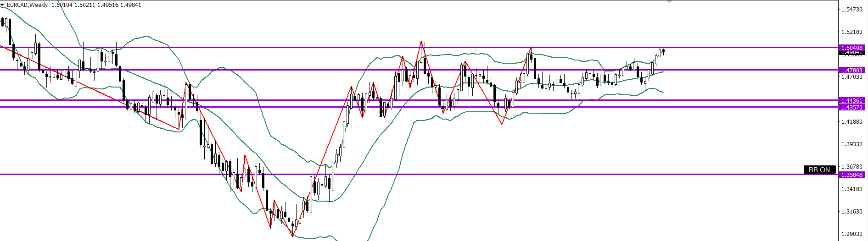Screen dimensions: 868x241
Task: Click the 1.31630 price scale value
Action: [851, 212]
